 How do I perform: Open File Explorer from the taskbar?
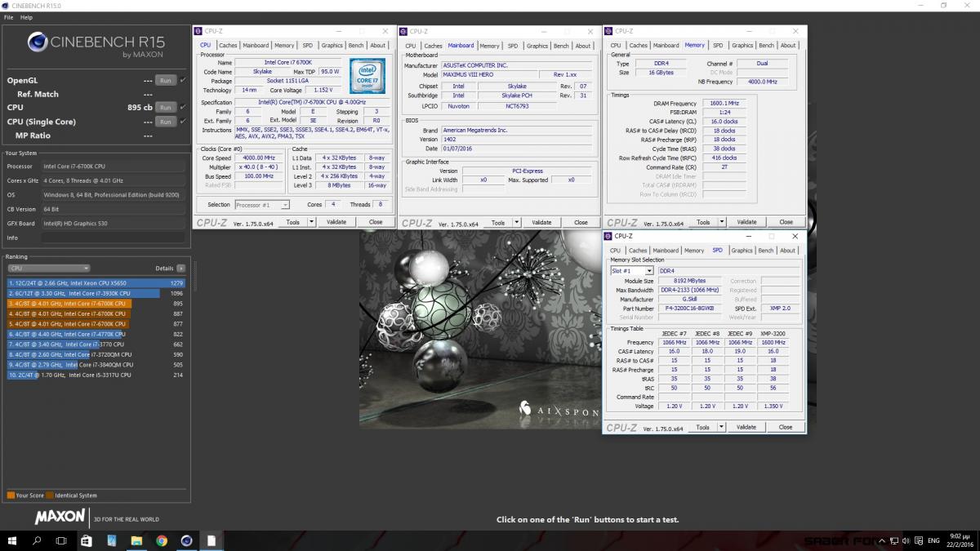pyautogui.click(x=136, y=540)
